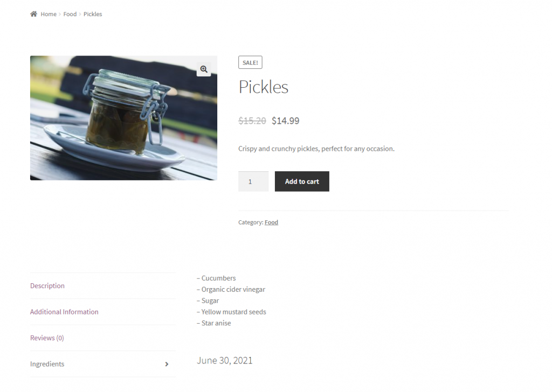Click the $14.99 sale price
This screenshot has width=552, height=392.
point(286,121)
